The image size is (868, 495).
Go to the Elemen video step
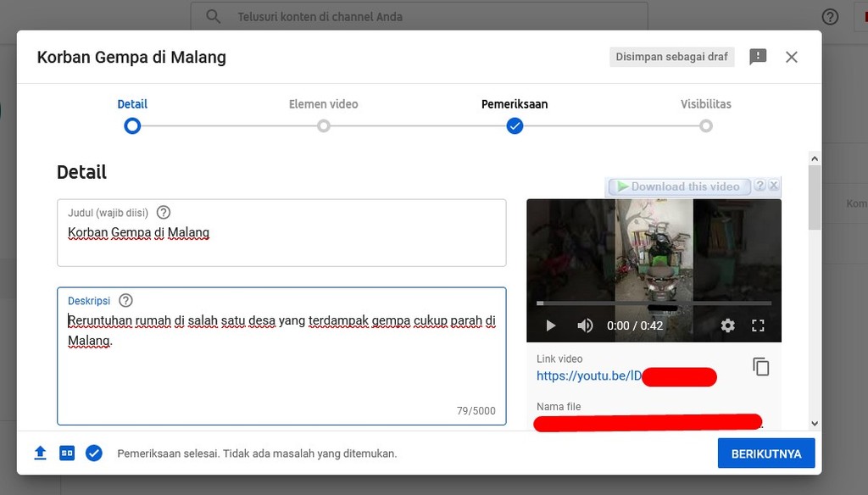tap(323, 104)
